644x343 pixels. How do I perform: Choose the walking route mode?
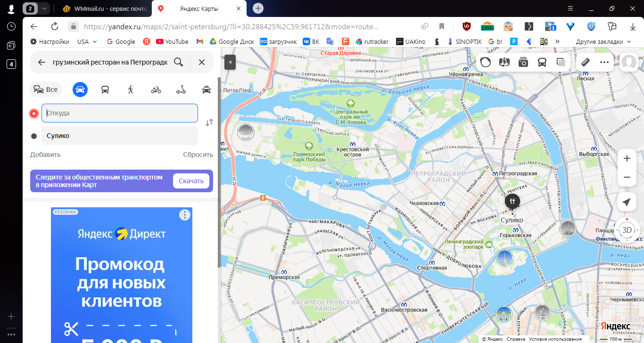coord(131,90)
